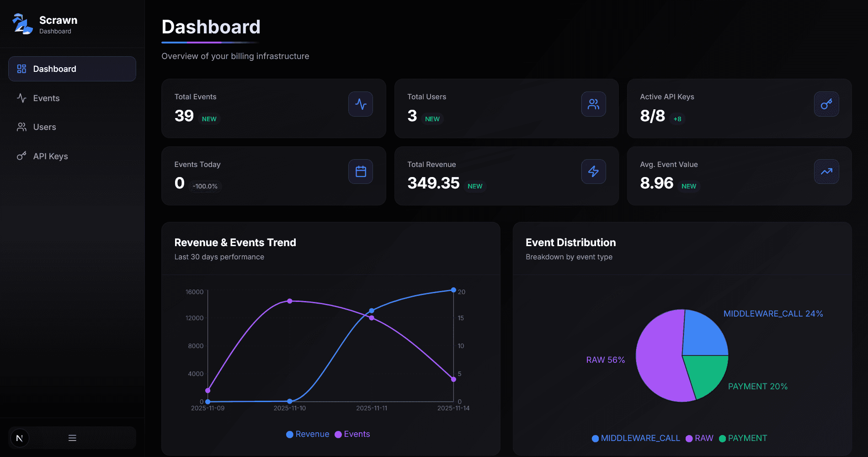Open the calendar icon on Events Today card
Screen dimensions: 868x457
point(361,172)
